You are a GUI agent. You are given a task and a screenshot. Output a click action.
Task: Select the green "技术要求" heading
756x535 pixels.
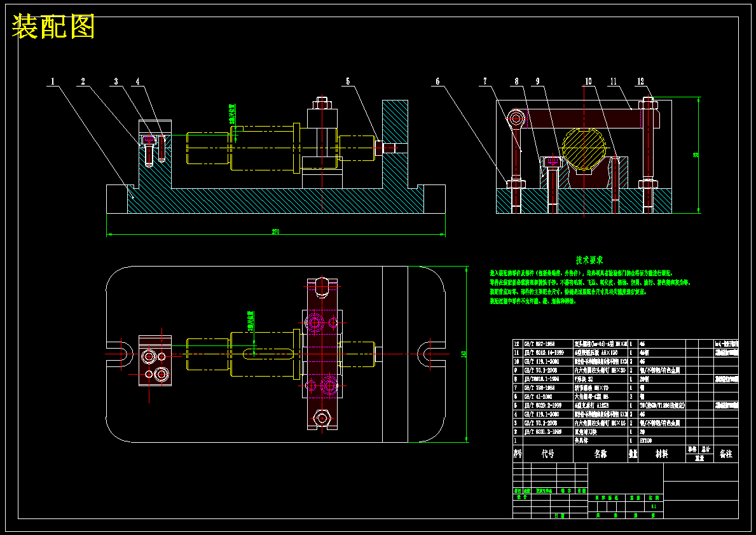click(589, 261)
